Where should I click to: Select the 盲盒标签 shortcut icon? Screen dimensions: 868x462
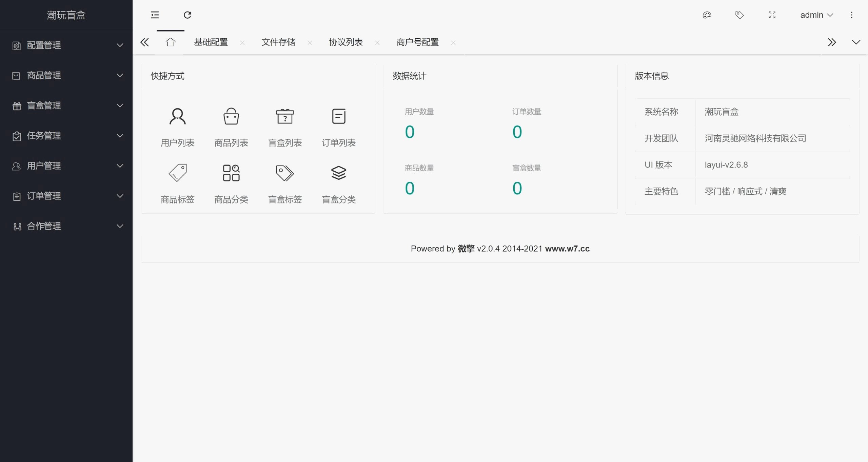click(285, 173)
